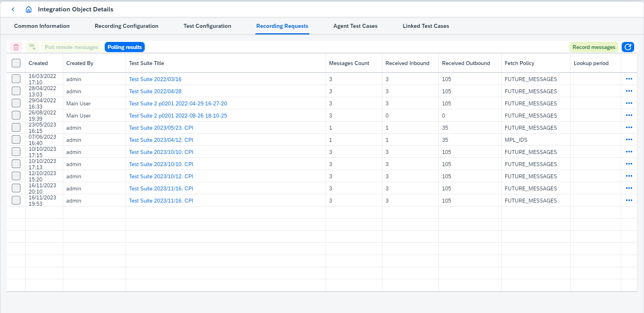
Task: Go back using the left arrow icon
Action: pyautogui.click(x=13, y=9)
